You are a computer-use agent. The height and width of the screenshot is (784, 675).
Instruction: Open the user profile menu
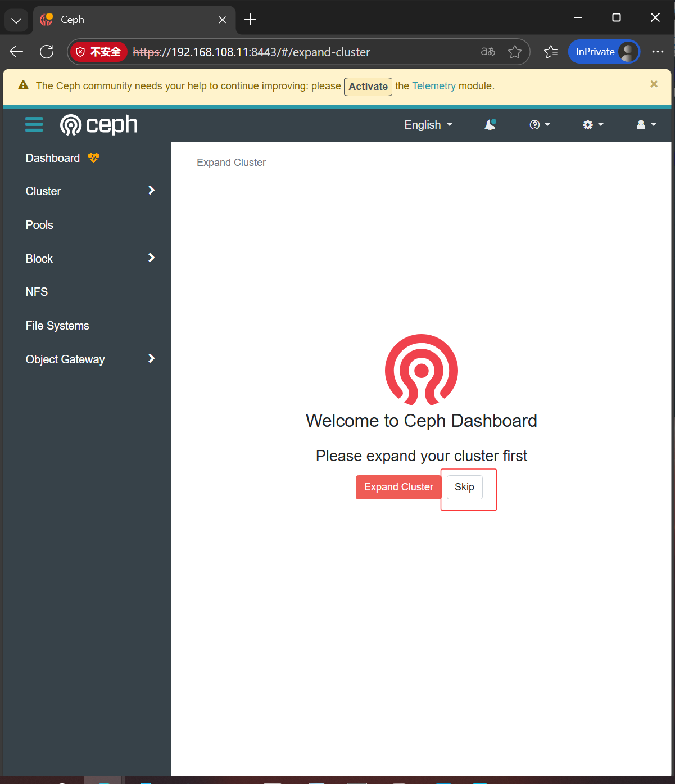(646, 125)
